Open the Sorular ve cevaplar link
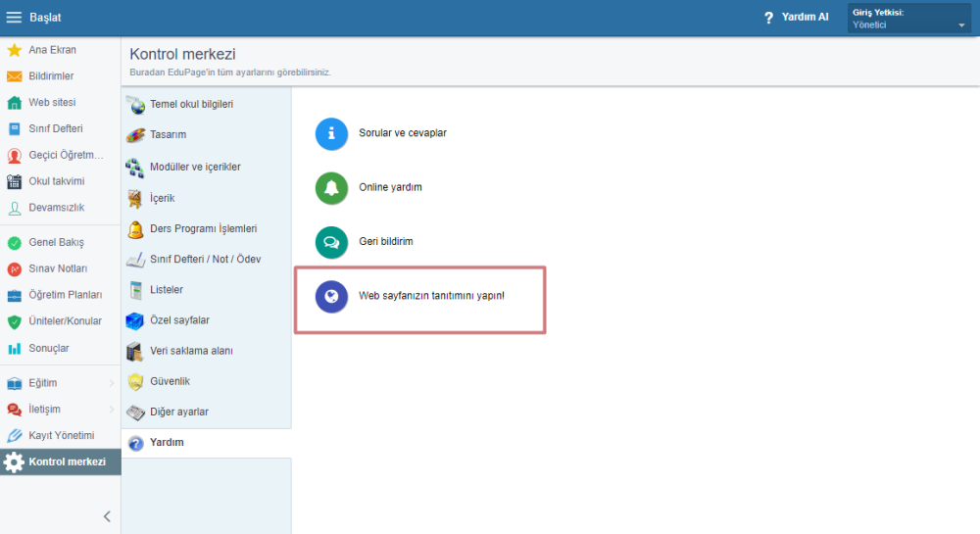980x534 pixels. point(403,133)
